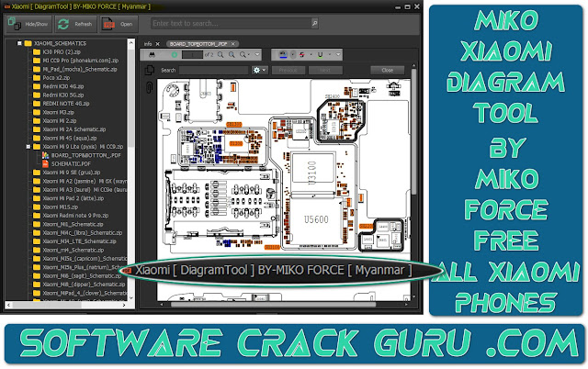Open the underline color dropdown arrow
588x369 pixels.
point(329,55)
